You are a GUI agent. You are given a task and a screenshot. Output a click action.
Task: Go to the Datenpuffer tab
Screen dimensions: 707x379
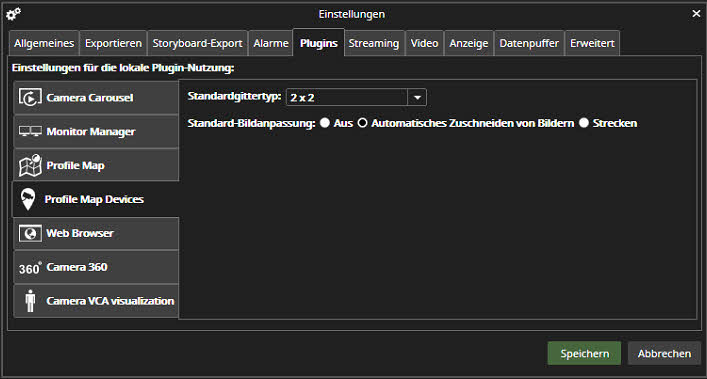click(529, 43)
